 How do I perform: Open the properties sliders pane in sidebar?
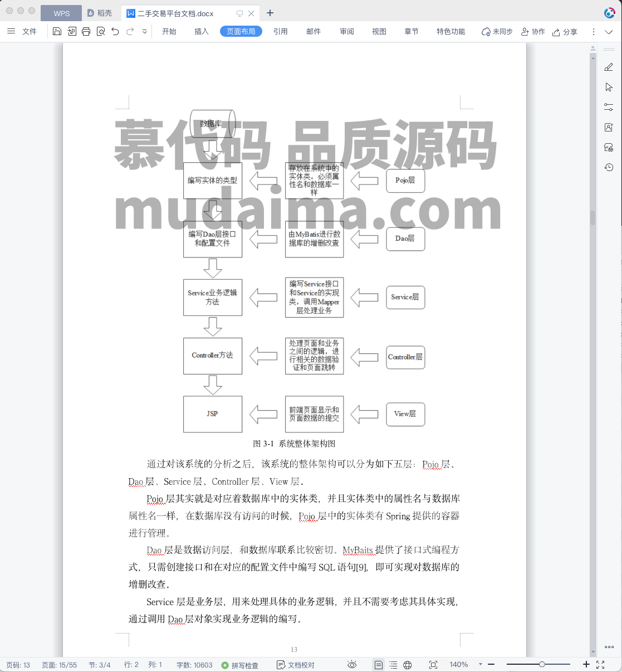609,107
